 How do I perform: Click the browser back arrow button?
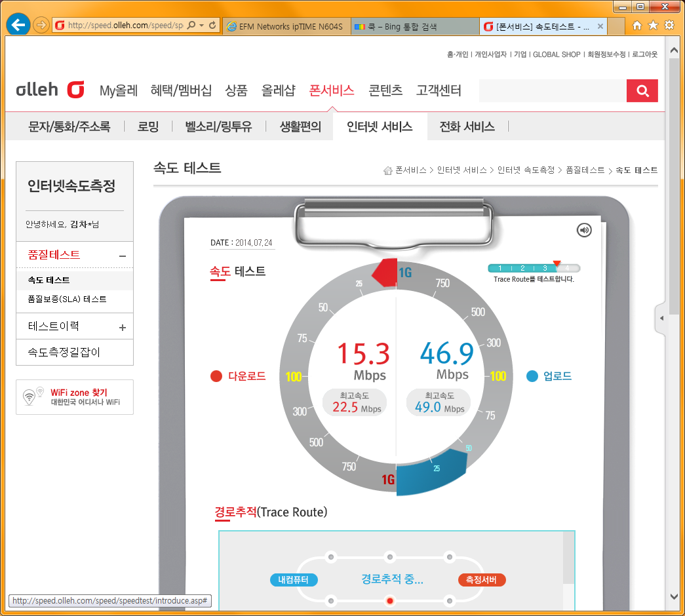pos(18,25)
